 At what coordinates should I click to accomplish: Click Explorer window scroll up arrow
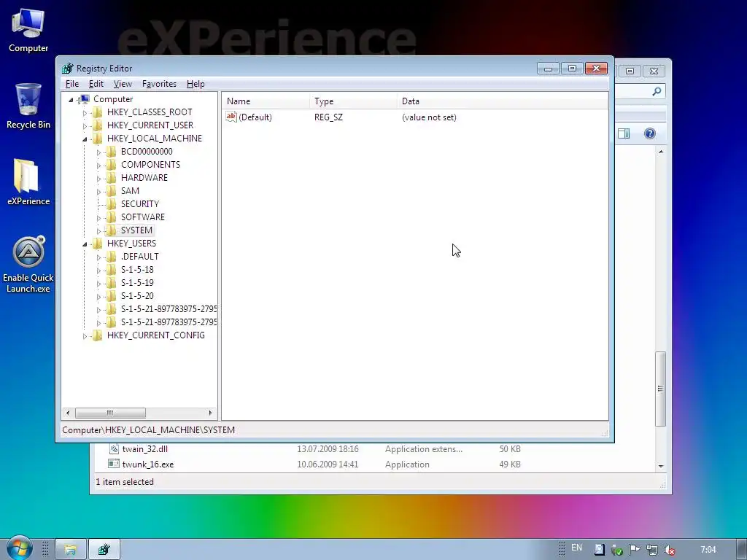[661, 152]
